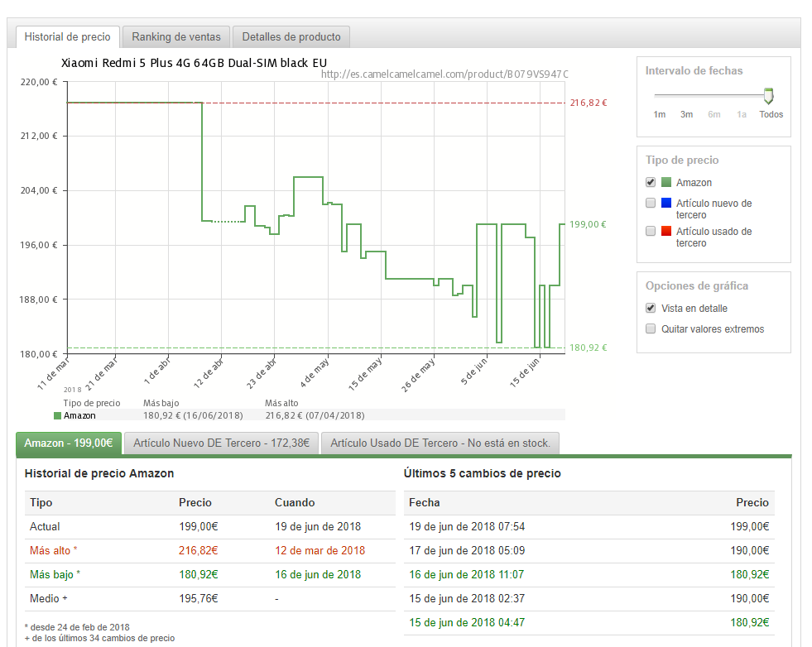Image resolution: width=812 pixels, height=647 pixels.
Task: Click the 4 de may axis label
Action: [x=315, y=372]
